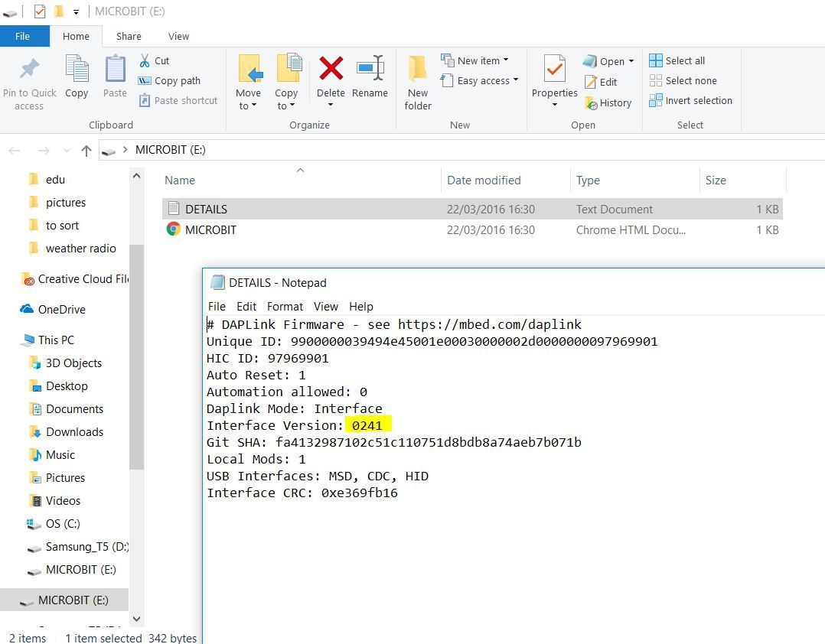The height and width of the screenshot is (644, 825).
Task: Open Notepad Edit menu
Action: 246,307
